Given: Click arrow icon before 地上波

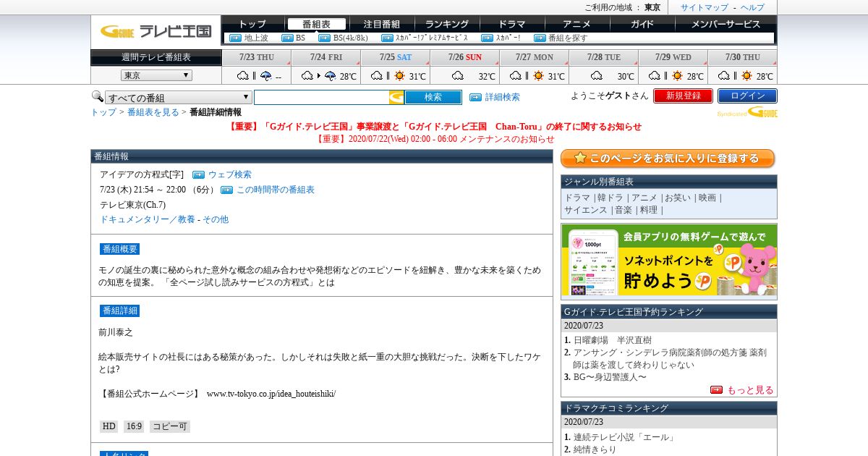Looking at the screenshot, I should (x=235, y=38).
